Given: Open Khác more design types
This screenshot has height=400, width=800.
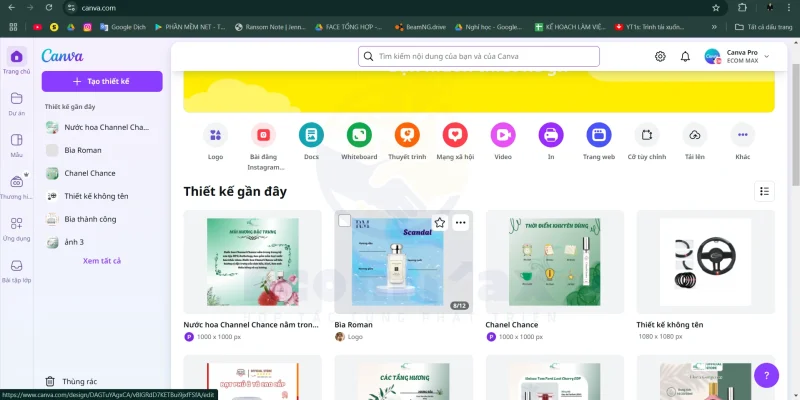Looking at the screenshot, I should click(x=743, y=135).
